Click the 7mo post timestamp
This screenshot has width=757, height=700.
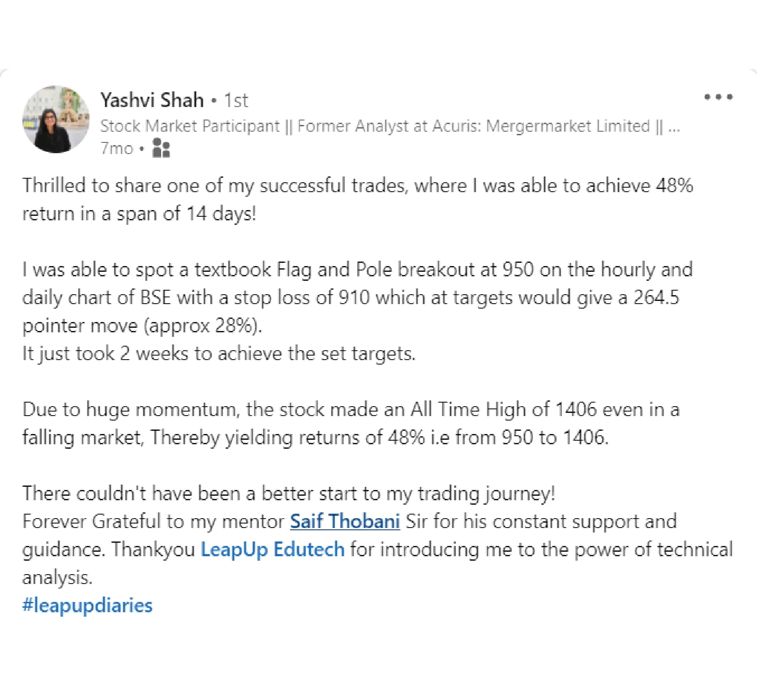[117, 148]
